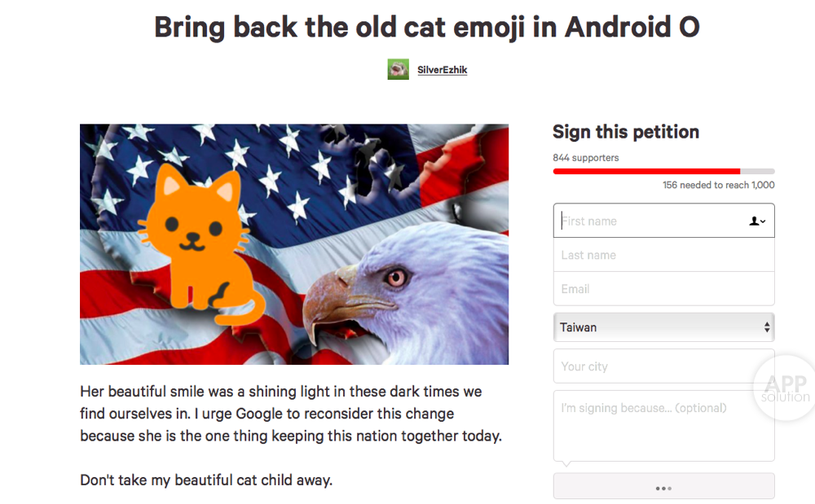The width and height of the screenshot is (815, 504).
Task: Click the "Her beautiful smile" paragraph
Action: [291, 414]
